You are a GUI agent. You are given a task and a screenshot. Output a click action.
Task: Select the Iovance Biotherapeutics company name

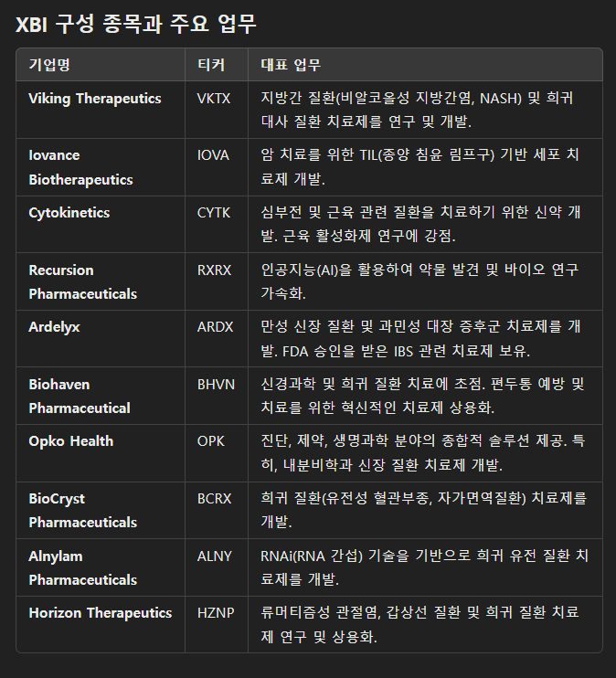[81, 167]
